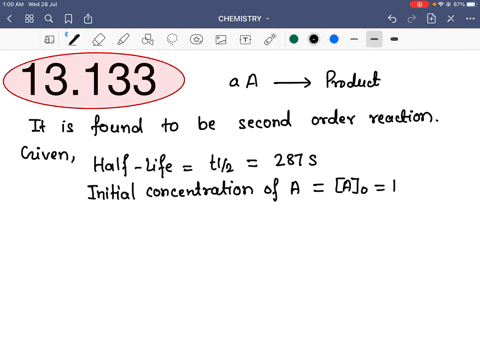Open search with the magnifier icon
The height and width of the screenshot is (360, 480).
pos(49,19)
